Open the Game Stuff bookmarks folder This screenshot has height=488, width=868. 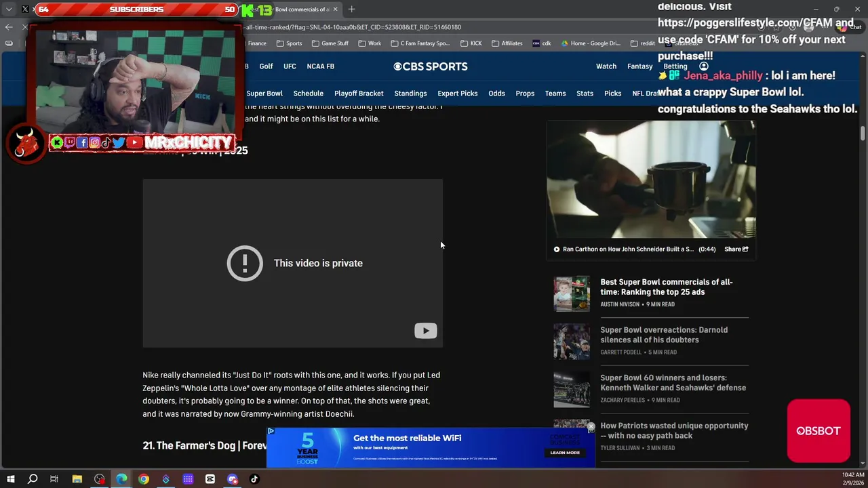(x=330, y=43)
